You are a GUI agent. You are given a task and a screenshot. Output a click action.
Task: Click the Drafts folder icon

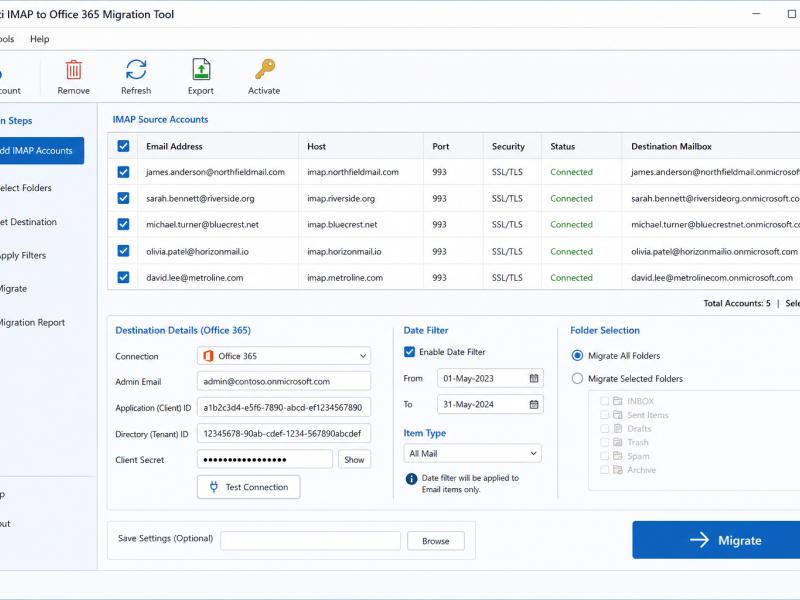[x=617, y=429]
